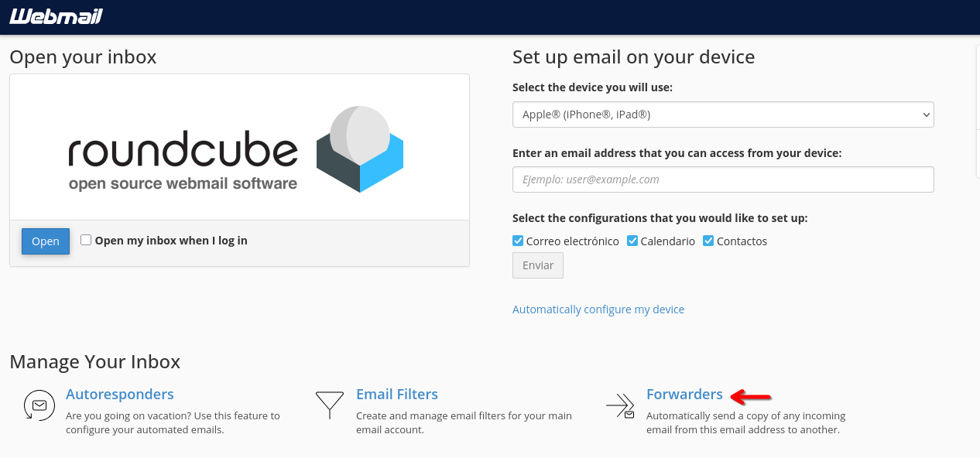Viewport: 980px width, 458px height.
Task: Uncheck the Calendario checkbox
Action: [x=632, y=241]
